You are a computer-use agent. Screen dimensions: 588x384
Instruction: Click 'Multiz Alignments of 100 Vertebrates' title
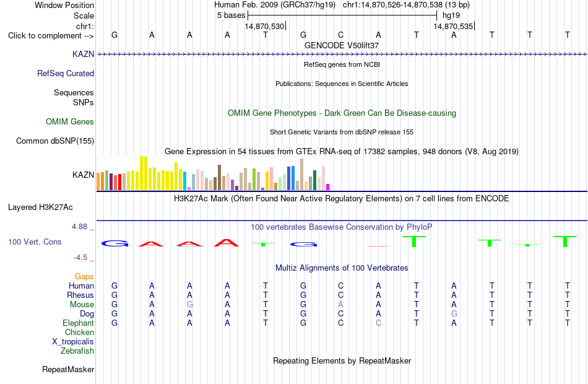click(342, 268)
